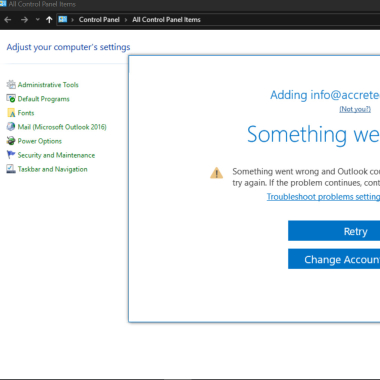Go forward with the Forward arrow
380x380 pixels.
click(x=24, y=20)
